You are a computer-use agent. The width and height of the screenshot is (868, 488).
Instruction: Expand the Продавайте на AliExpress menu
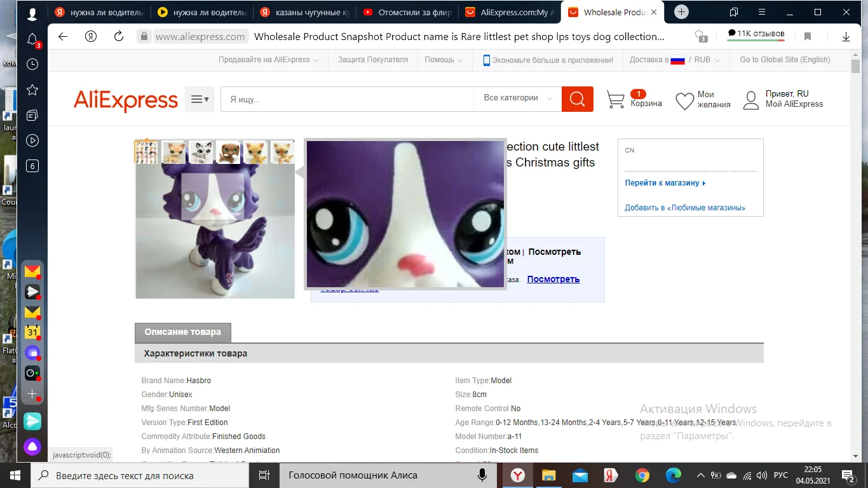268,60
